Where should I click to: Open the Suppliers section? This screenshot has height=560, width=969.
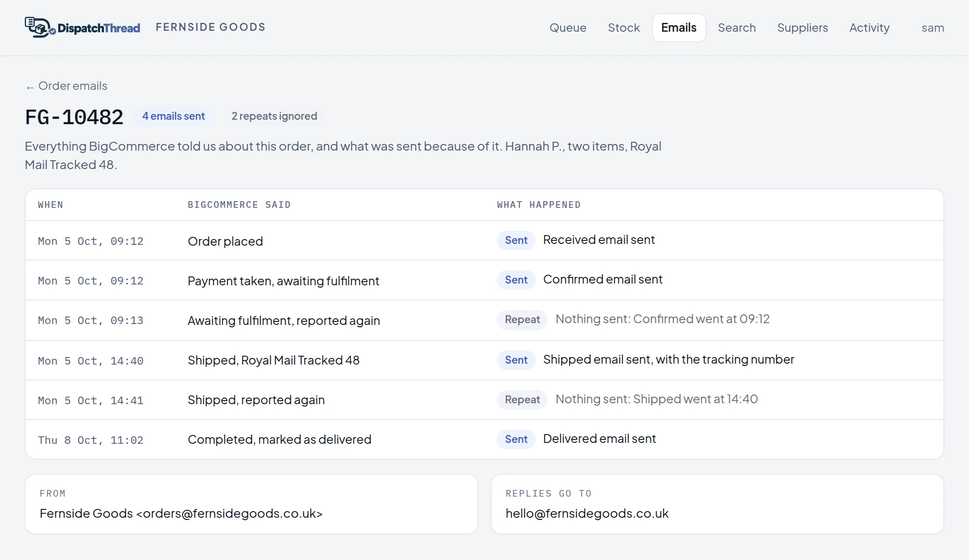pos(803,28)
